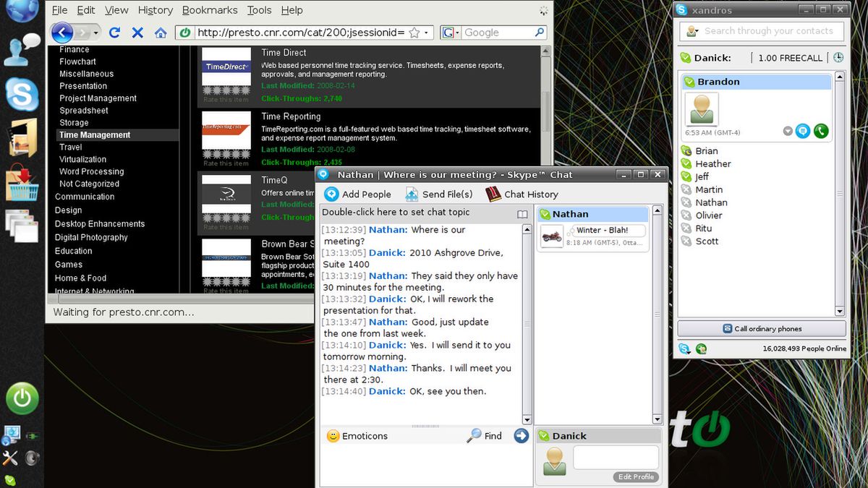Rate Time Direct using its stars
868x488 pixels.
(x=226, y=90)
